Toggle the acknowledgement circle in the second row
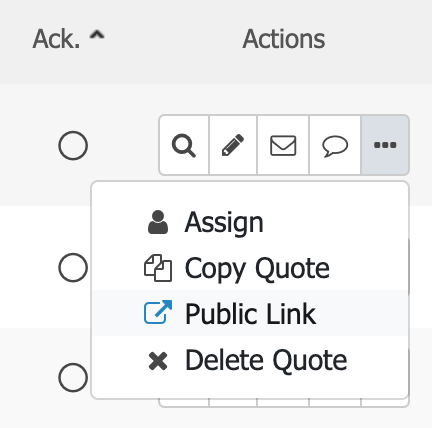 point(73,267)
